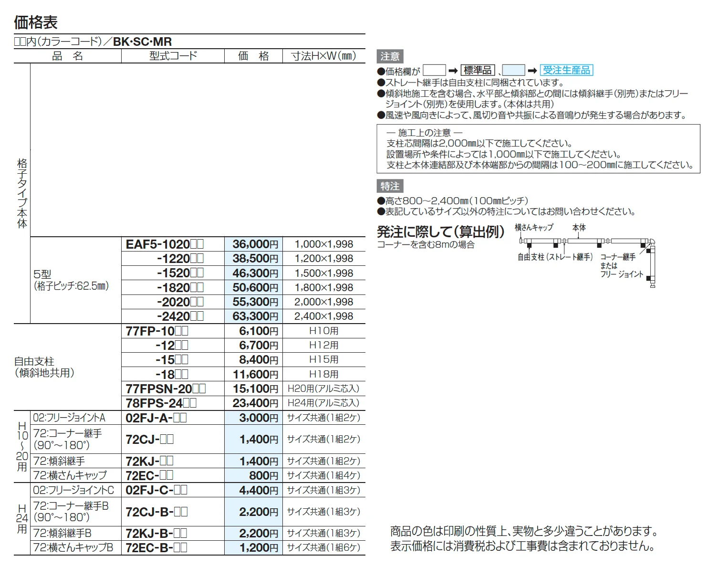The width and height of the screenshot is (707, 588).
Task: Click the 品名 column header
Action: coord(67,56)
